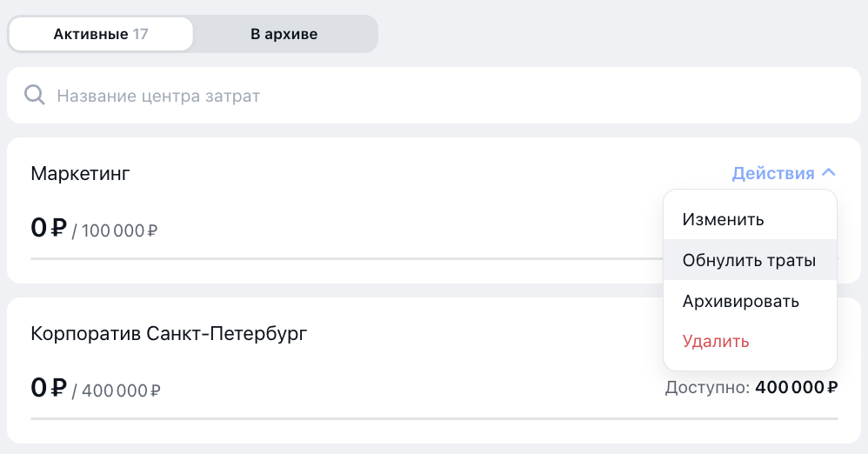Collapse the Действия chevron arrow
The image size is (868, 454).
pyautogui.click(x=829, y=173)
